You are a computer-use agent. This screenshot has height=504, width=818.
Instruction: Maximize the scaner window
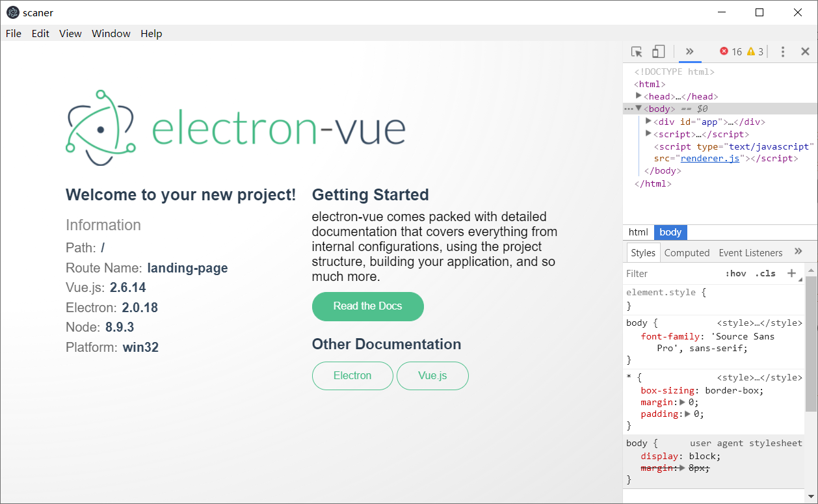click(x=759, y=12)
